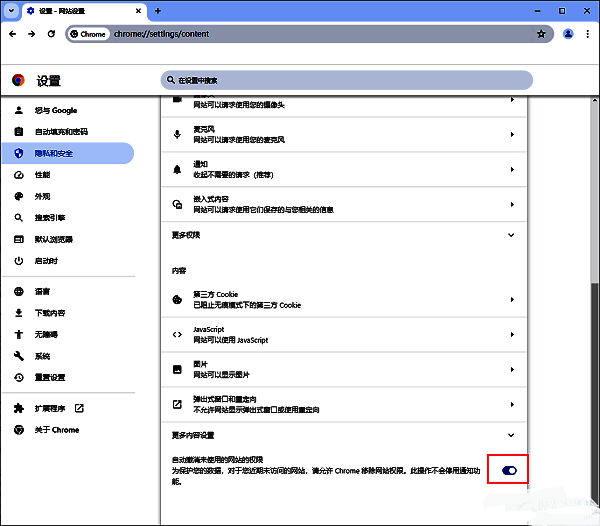Open the tab search dropdown chevron
Screen dimensions: 600x526
click(x=9, y=10)
